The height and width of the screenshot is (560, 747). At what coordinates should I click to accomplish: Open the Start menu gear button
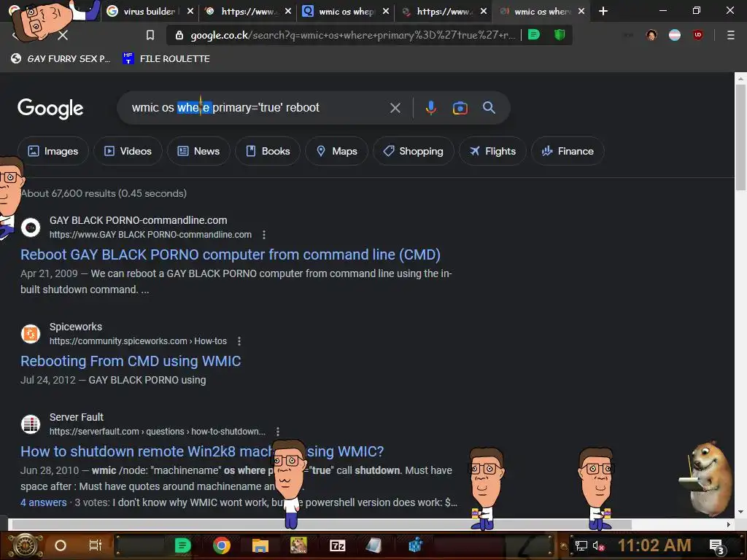25,545
